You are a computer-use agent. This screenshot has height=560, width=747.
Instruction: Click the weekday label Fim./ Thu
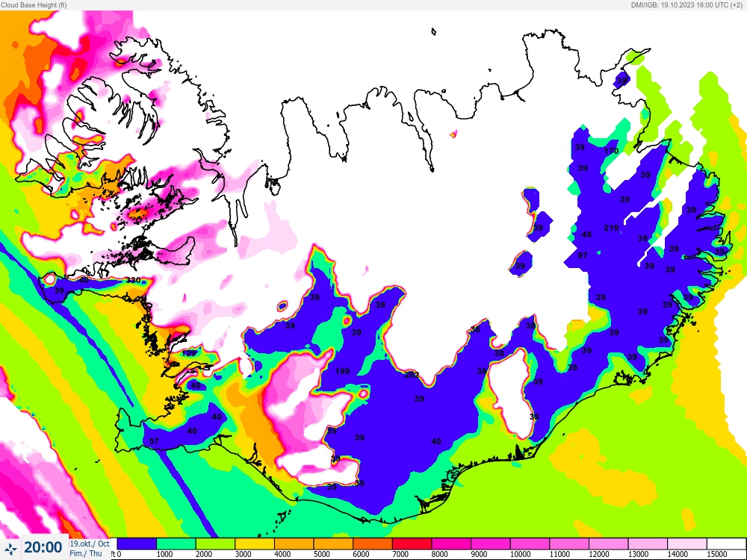(86, 553)
